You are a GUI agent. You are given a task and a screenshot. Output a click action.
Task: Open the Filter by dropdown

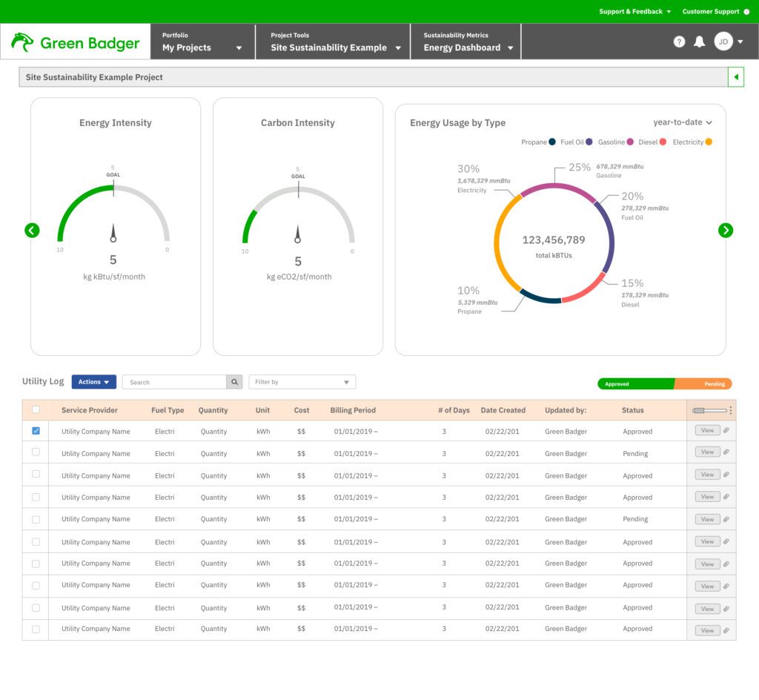click(x=301, y=381)
